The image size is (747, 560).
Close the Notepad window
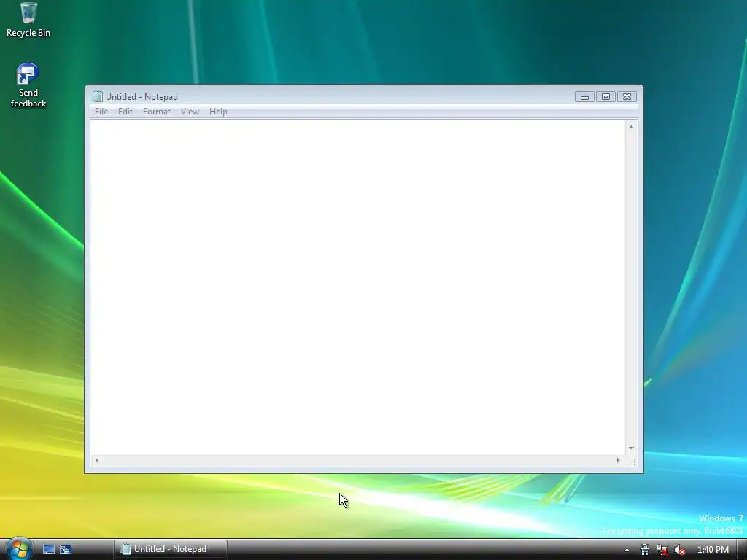(x=627, y=97)
